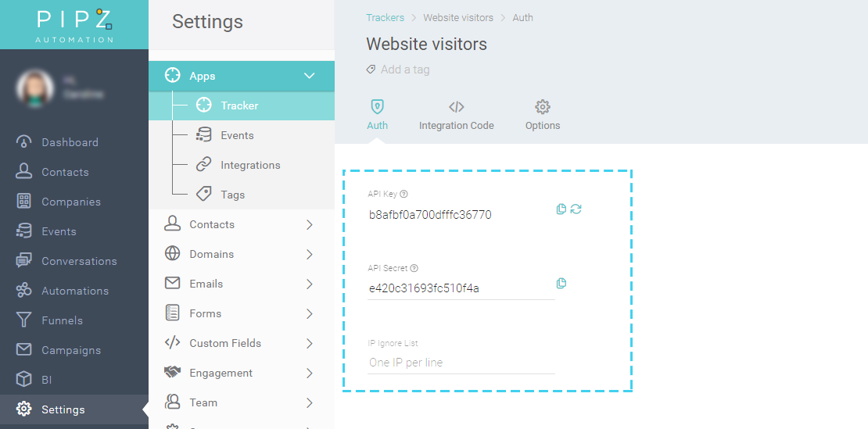The image size is (868, 429).
Task: Switch to the Auth tab
Action: (x=377, y=115)
